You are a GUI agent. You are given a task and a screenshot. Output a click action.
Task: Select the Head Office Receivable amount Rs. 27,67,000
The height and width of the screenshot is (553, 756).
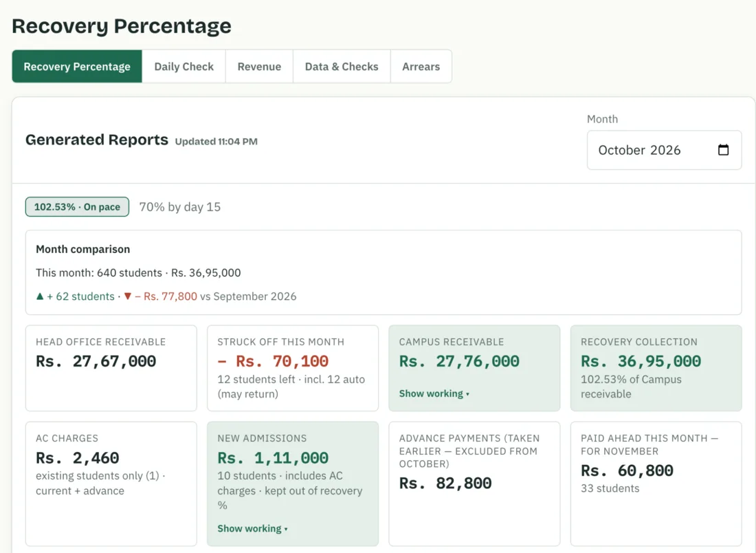(96, 361)
